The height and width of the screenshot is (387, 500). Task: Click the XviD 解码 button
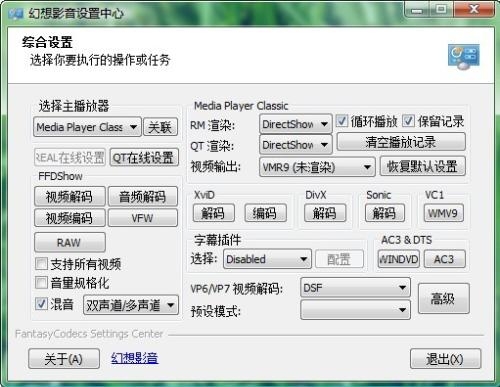214,213
